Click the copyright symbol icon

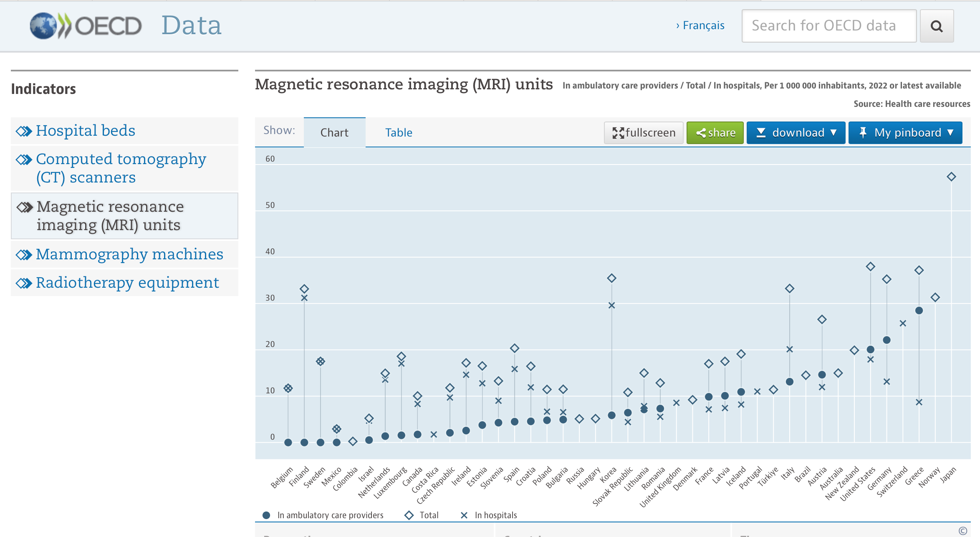point(962,530)
